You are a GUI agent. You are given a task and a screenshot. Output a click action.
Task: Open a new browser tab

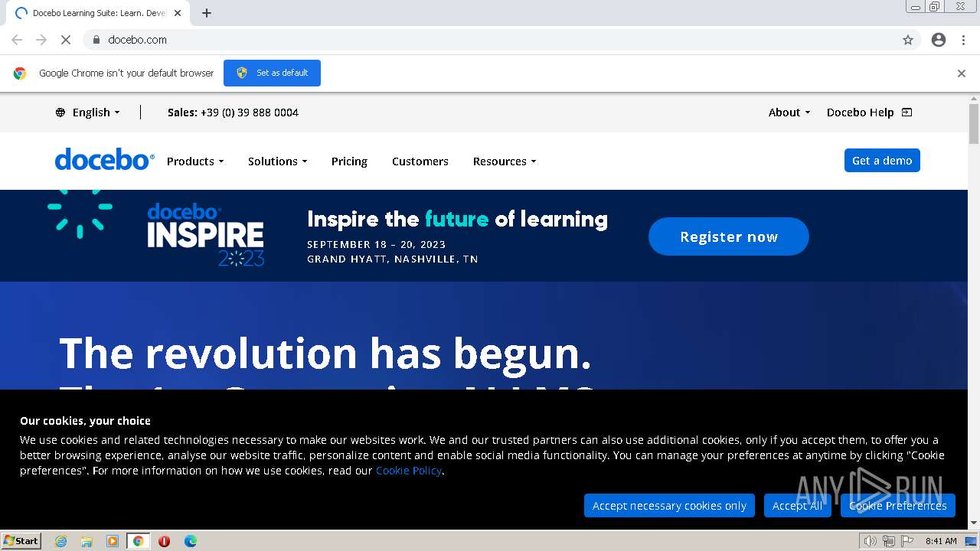pyautogui.click(x=207, y=13)
